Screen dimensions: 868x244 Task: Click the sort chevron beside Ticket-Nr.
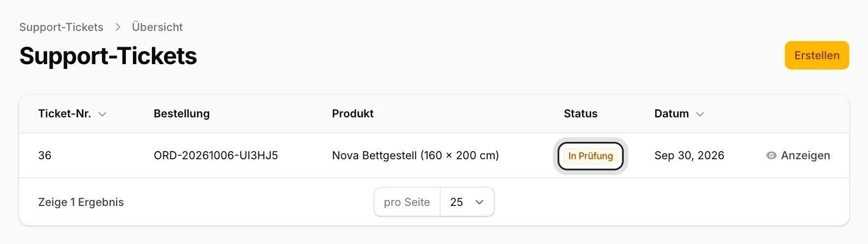point(103,114)
